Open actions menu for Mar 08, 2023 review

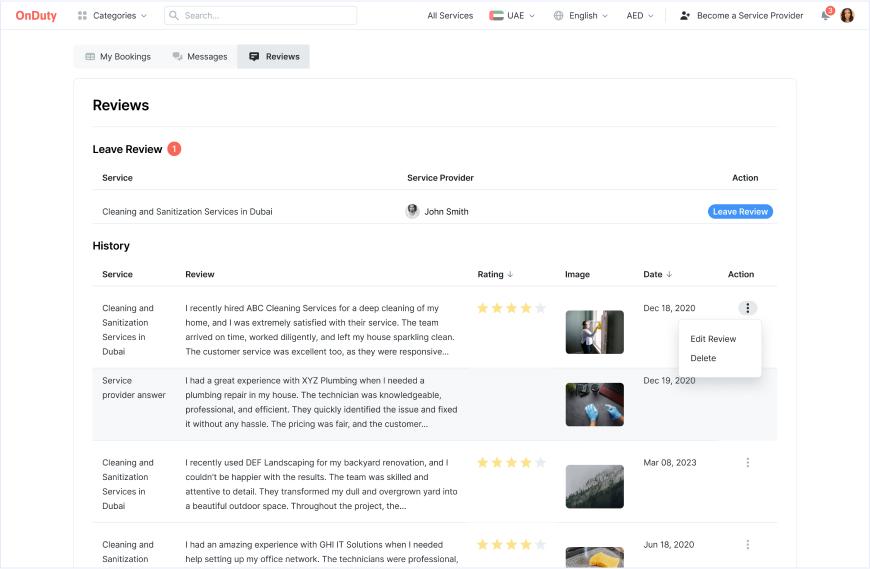coord(747,463)
